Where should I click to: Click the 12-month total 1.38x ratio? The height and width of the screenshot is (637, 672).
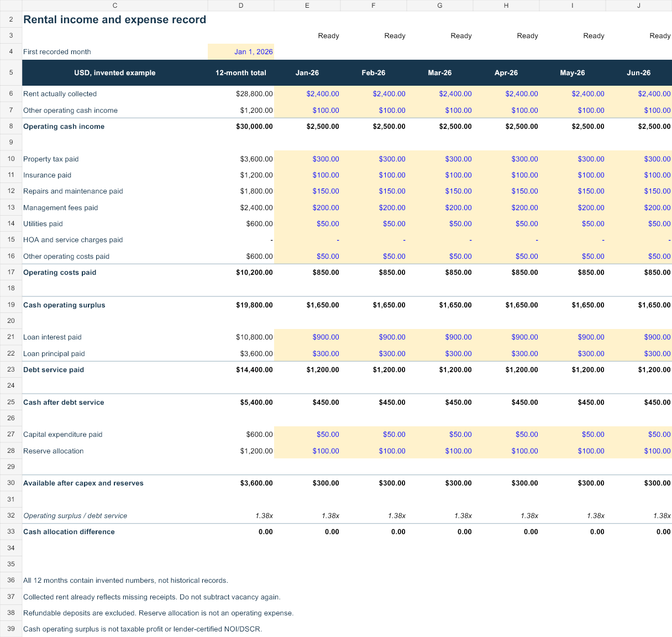pos(241,516)
